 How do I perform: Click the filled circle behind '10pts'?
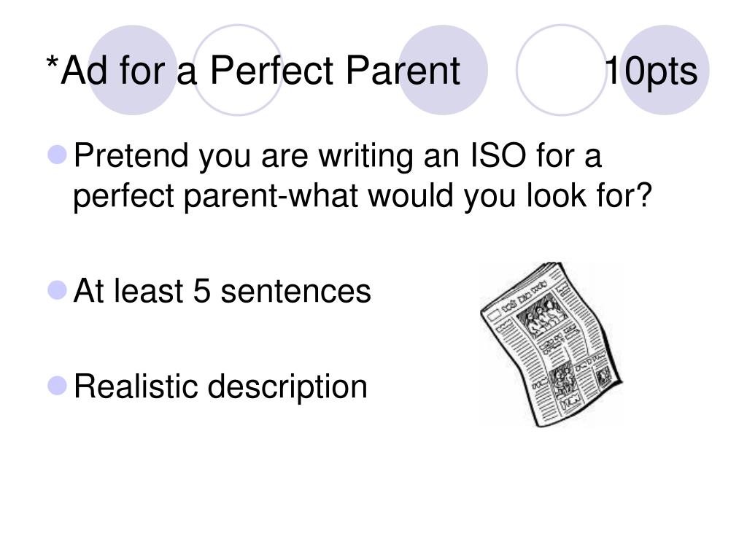[x=665, y=70]
